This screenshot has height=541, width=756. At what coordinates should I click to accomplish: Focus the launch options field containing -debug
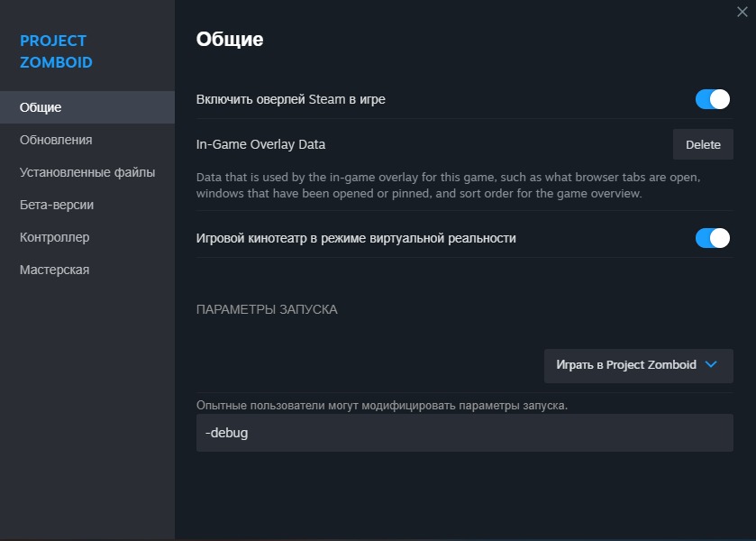464,433
